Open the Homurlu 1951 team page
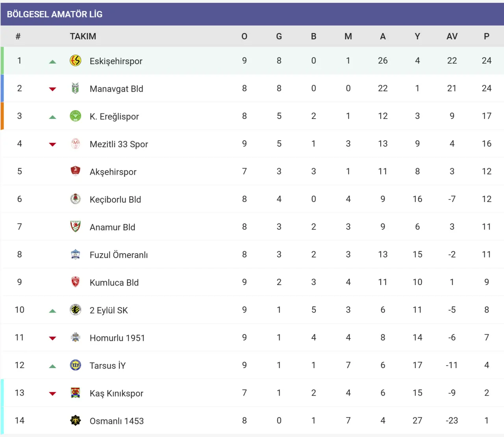Screen dimensions: 504x437 pyautogui.click(x=117, y=338)
